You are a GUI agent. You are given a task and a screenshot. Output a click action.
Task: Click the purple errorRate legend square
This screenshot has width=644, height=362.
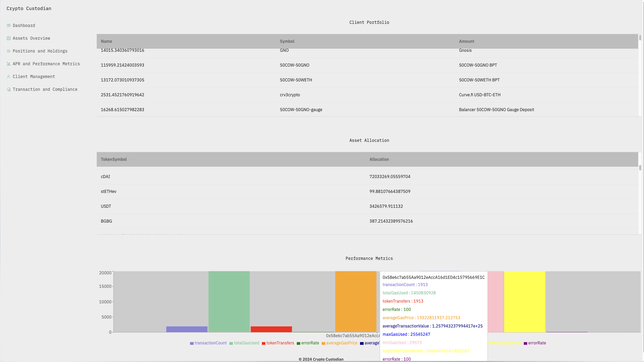click(x=525, y=343)
